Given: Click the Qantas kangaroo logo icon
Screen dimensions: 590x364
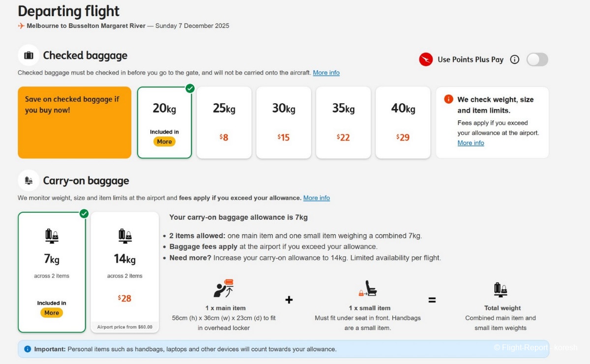Looking at the screenshot, I should point(425,59).
